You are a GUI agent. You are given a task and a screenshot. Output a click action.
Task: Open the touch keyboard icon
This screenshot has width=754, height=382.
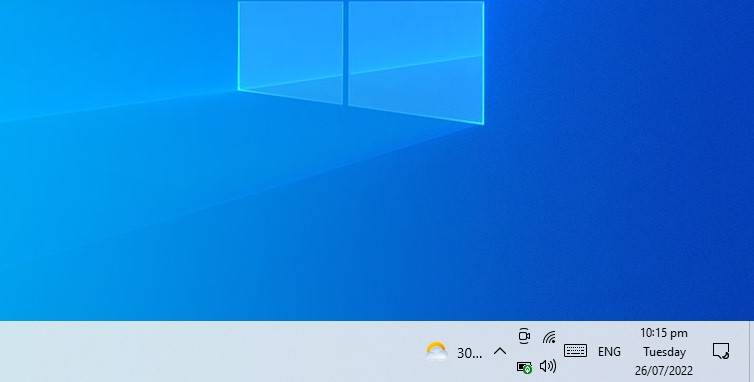tap(575, 351)
